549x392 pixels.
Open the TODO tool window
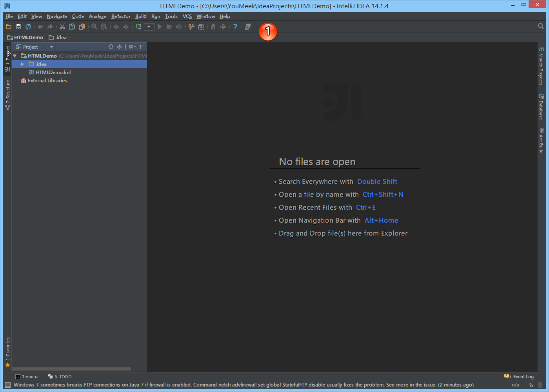pyautogui.click(x=60, y=377)
